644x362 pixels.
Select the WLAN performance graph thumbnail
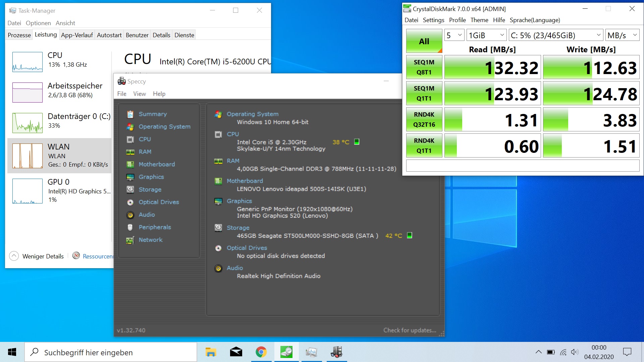(x=28, y=156)
